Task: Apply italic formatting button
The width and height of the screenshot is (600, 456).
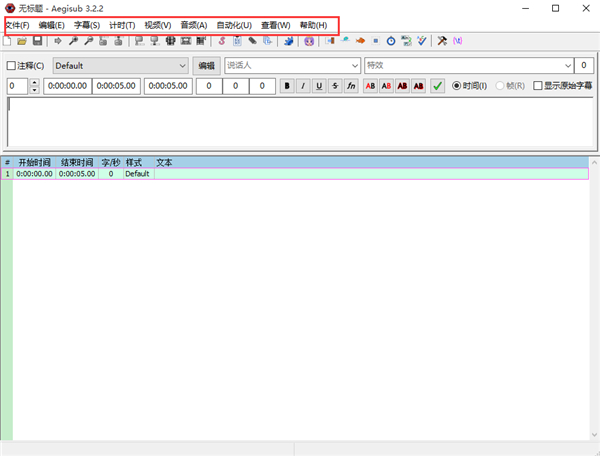Action: (x=303, y=86)
